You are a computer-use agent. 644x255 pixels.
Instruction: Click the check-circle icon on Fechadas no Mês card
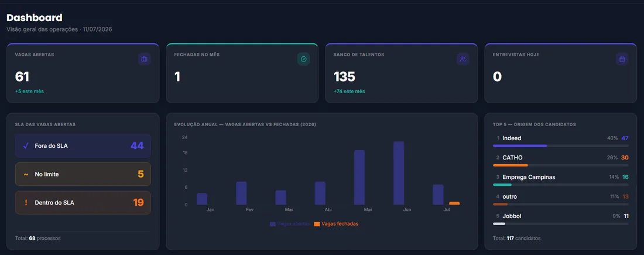[x=303, y=59]
